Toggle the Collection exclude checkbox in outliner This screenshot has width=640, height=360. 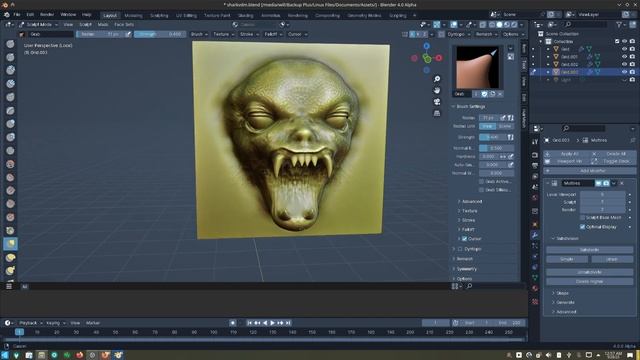point(617,41)
